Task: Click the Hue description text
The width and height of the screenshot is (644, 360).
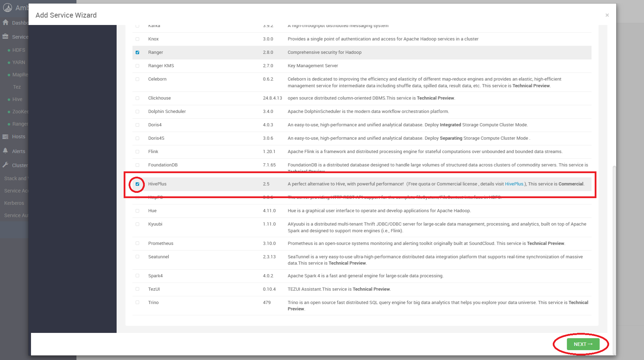Action: 379,211
